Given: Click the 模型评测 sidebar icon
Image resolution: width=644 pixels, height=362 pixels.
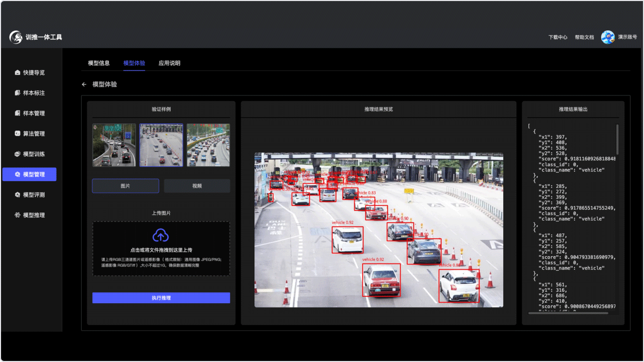Looking at the screenshot, I should click(18, 195).
